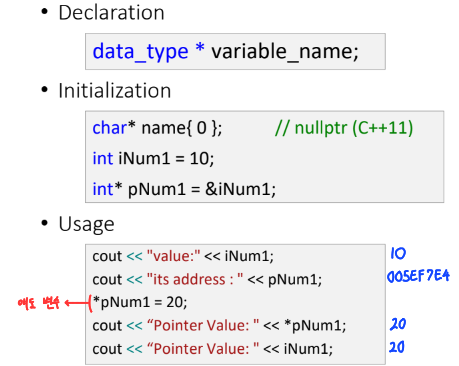Click the 'int iNum1 = 10;' line
459x366 pixels.
click(x=153, y=158)
